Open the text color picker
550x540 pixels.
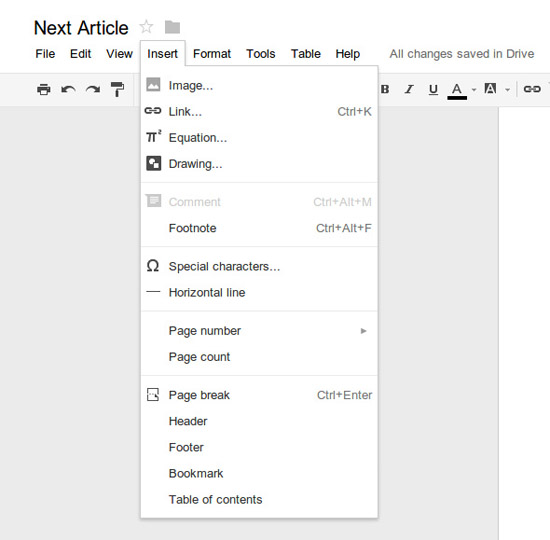point(457,91)
